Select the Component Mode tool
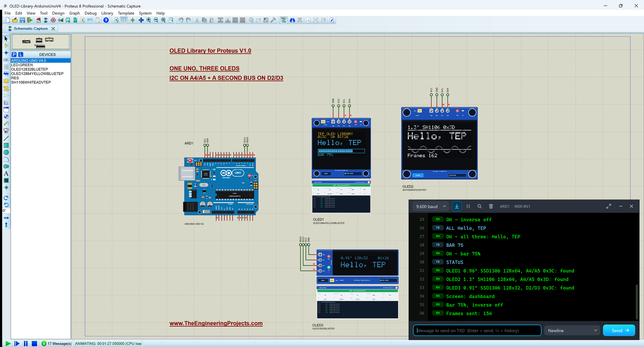 pyautogui.click(x=6, y=46)
